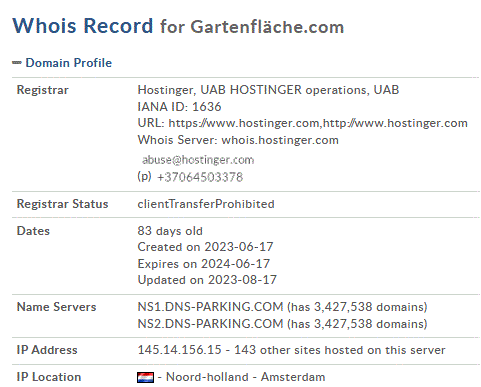Click the abuse@hostinger.com email address
481x387 pixels.
(198, 160)
